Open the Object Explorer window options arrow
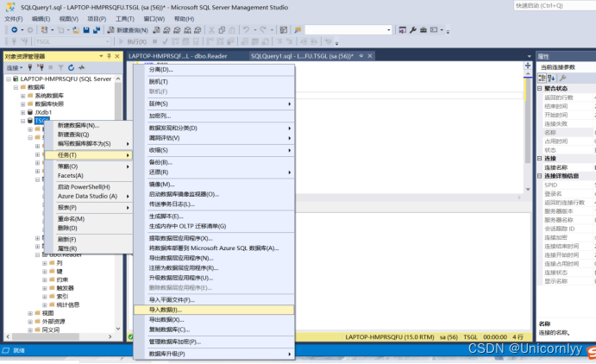 [x=101, y=56]
